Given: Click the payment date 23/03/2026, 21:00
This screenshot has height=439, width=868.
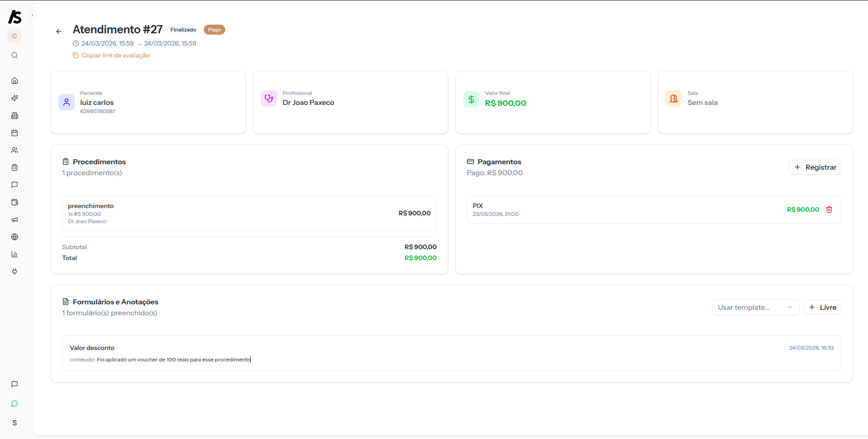Looking at the screenshot, I should coord(496,214).
